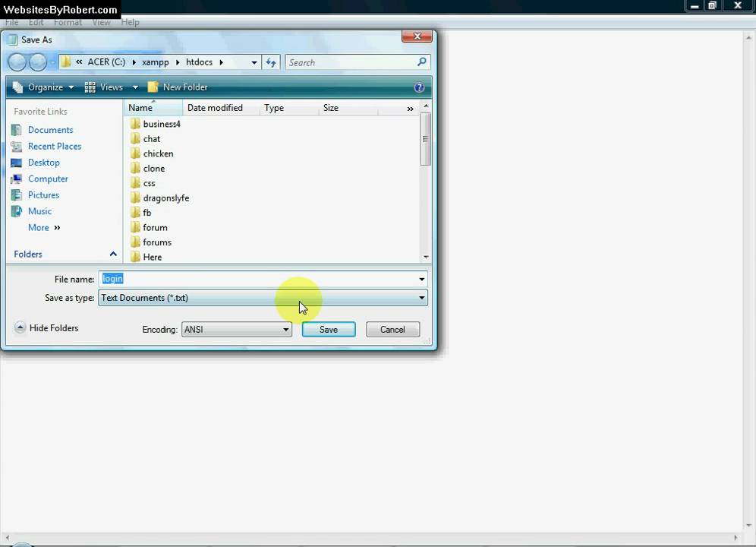The width and height of the screenshot is (756, 547).
Task: Click the Computer icon in Favorite Links
Action: click(x=17, y=179)
